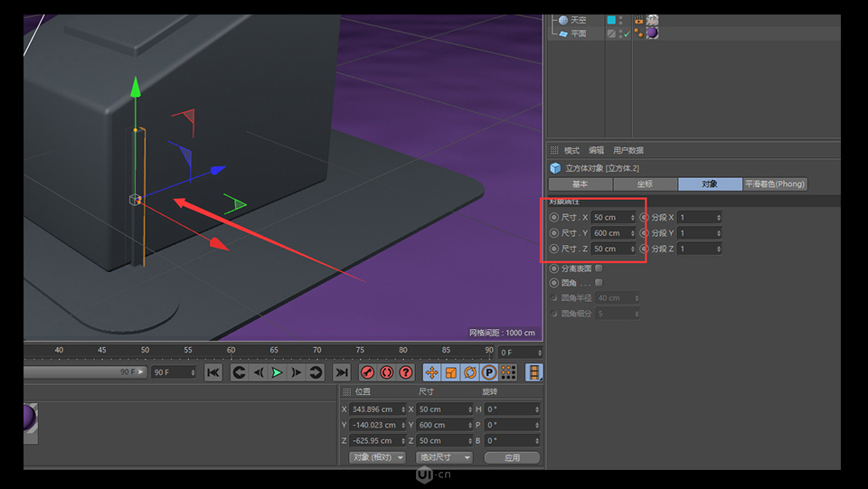Go to previous keyframe button
The width and height of the screenshot is (868, 489).
(x=239, y=372)
